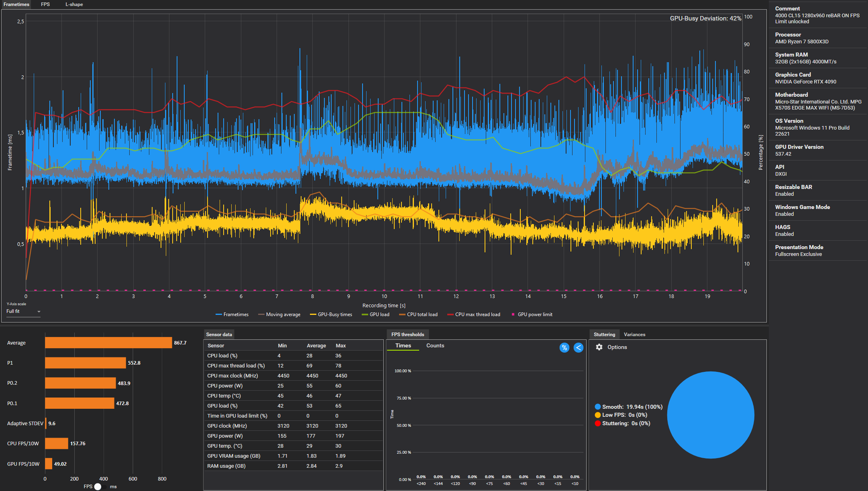Screen dimensions: 868x491
Task: Click the P0.2 483.9 bar
Action: (80, 383)
